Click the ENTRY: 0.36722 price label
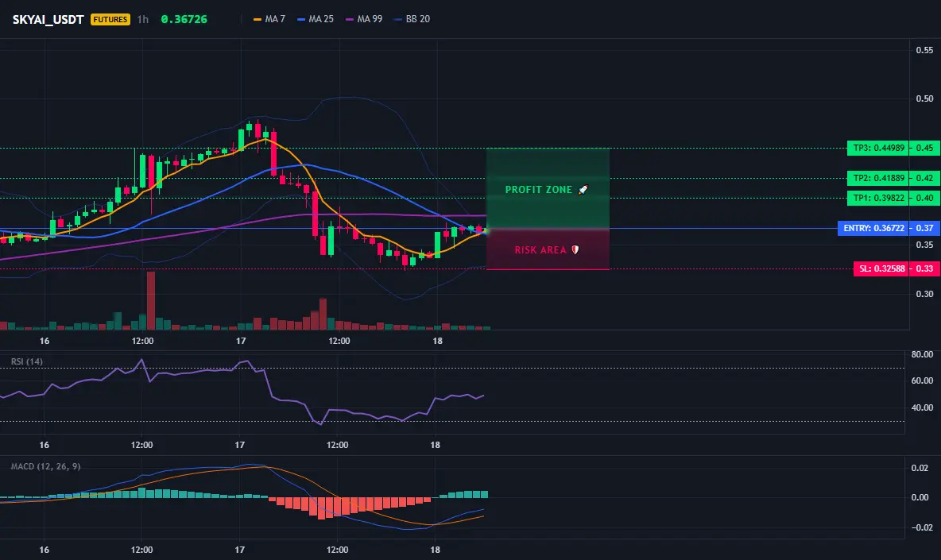 tap(873, 228)
